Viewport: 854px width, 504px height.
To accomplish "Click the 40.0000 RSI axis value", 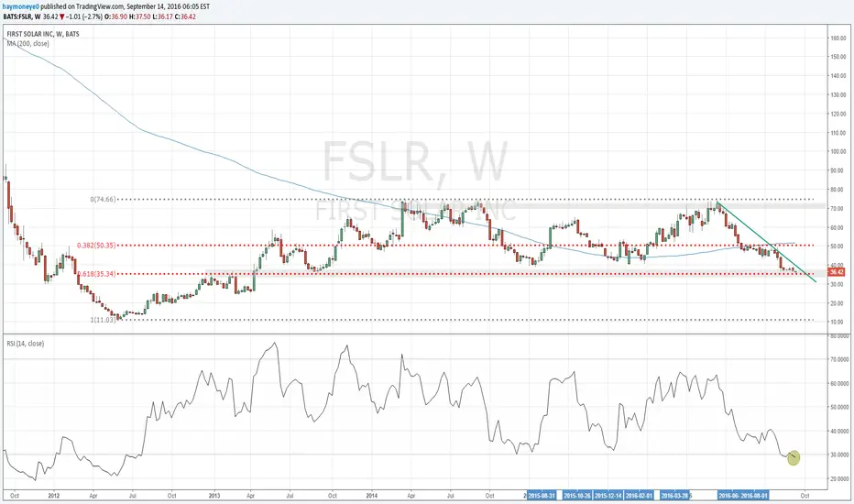I will coord(839,431).
